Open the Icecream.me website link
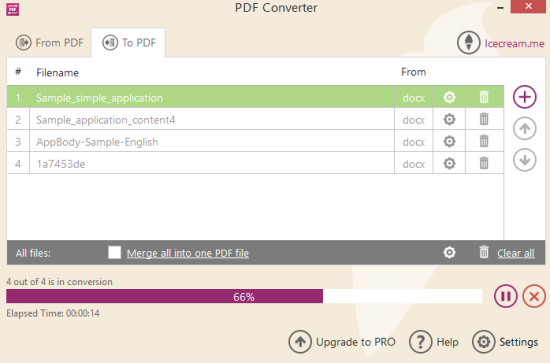This screenshot has height=363, width=550. click(x=514, y=43)
